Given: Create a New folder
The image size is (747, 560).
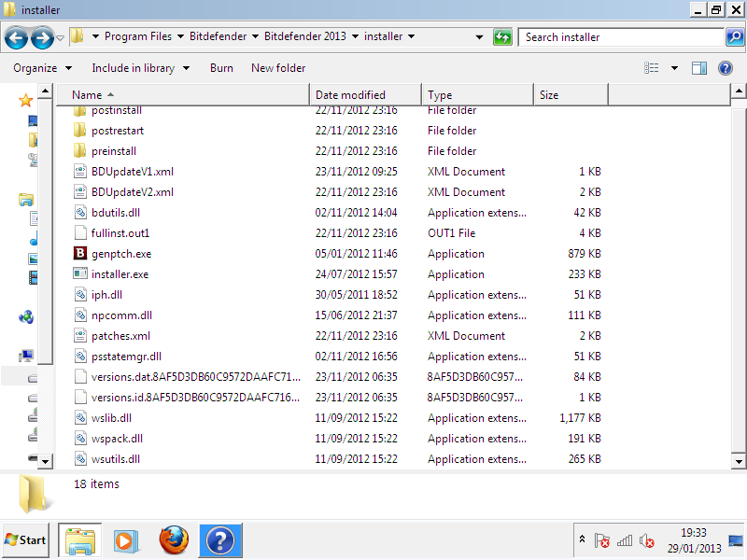Looking at the screenshot, I should tap(278, 68).
